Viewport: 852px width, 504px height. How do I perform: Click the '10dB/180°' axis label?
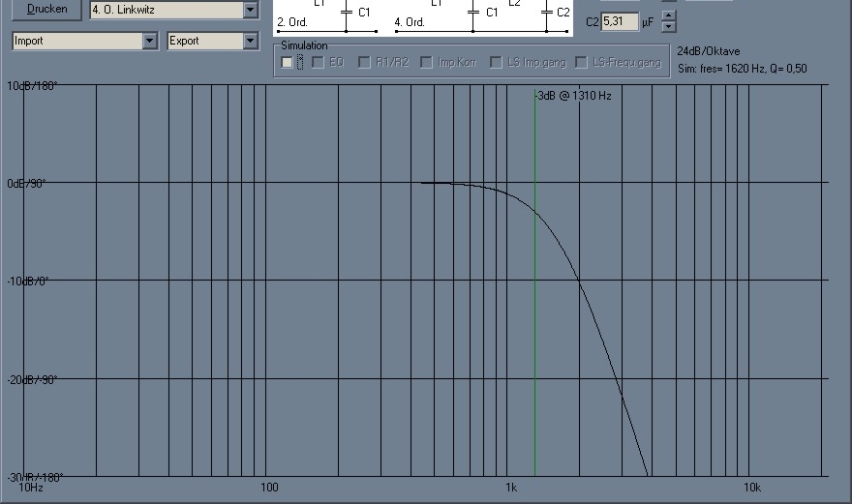[32, 86]
